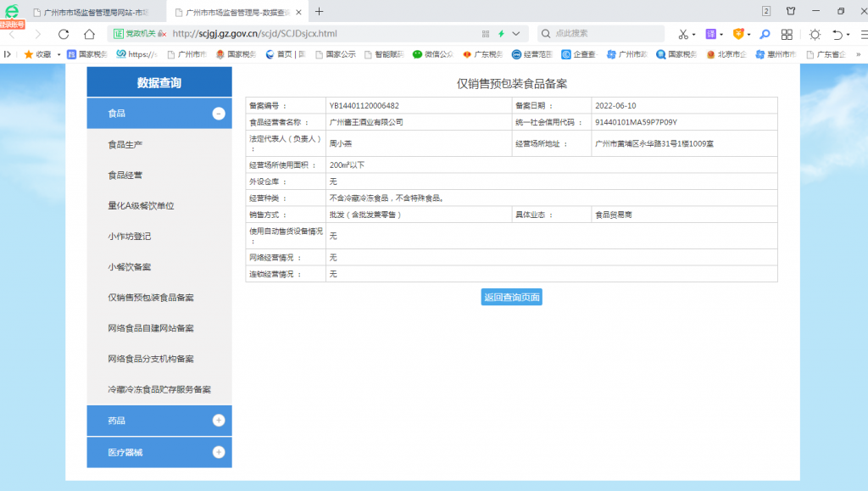
Task: Open the address bar dropdown arrow
Action: (x=516, y=34)
